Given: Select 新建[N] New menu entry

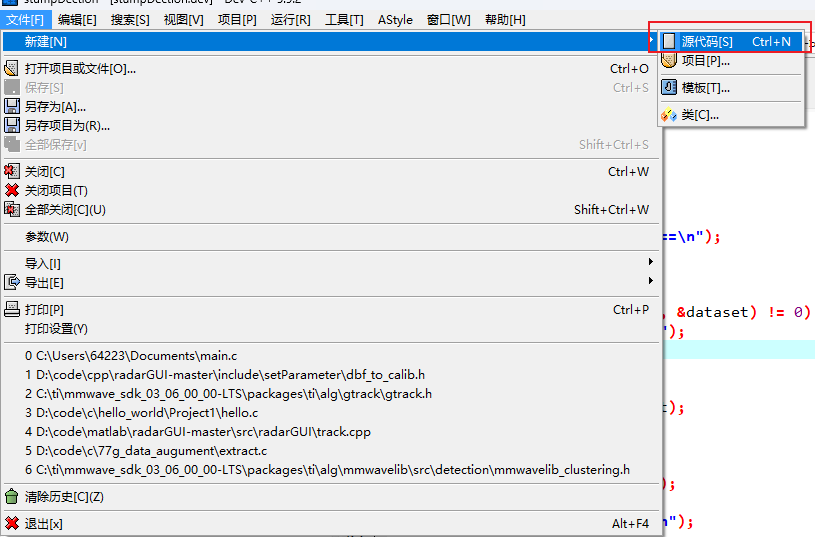Looking at the screenshot, I should tap(331, 42).
